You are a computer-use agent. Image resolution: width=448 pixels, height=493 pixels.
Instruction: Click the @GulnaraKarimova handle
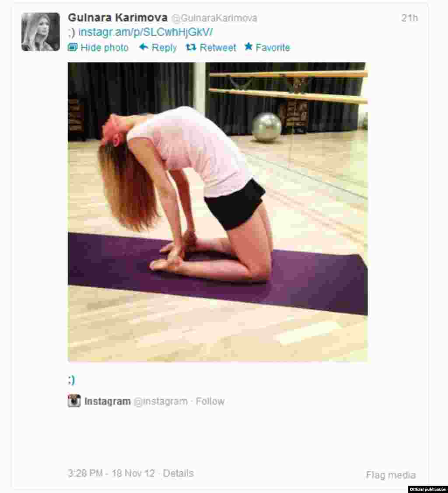pos(214,18)
